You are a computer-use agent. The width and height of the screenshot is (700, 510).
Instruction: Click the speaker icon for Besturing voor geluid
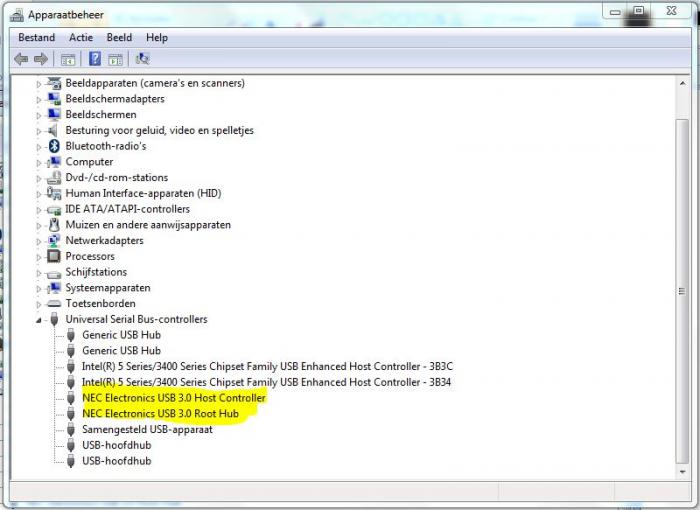coord(54,130)
